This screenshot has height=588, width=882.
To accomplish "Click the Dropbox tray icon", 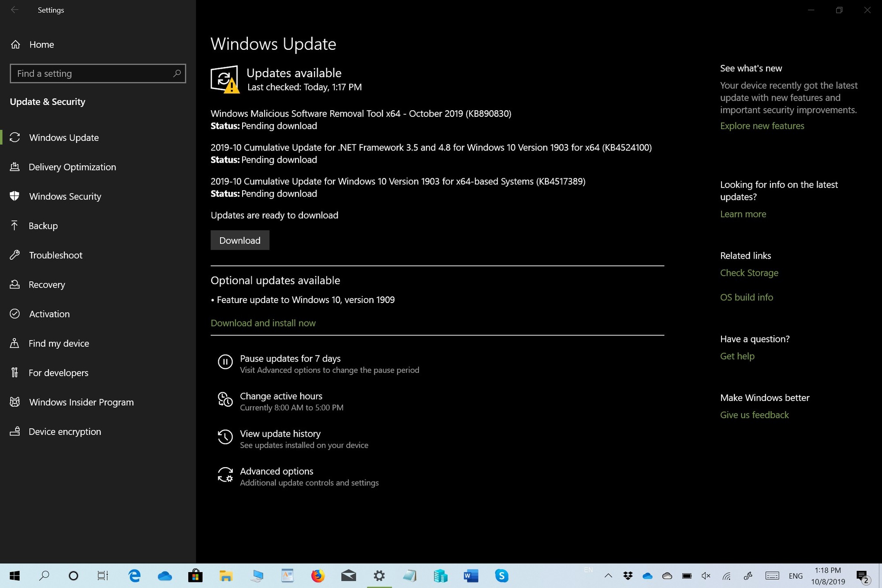I will [628, 576].
